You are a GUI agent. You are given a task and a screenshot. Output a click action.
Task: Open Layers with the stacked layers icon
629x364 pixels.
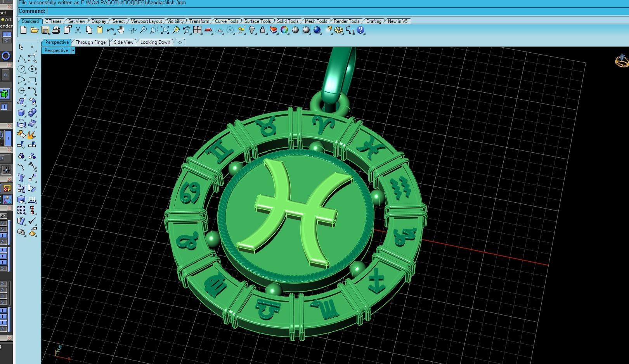(274, 30)
